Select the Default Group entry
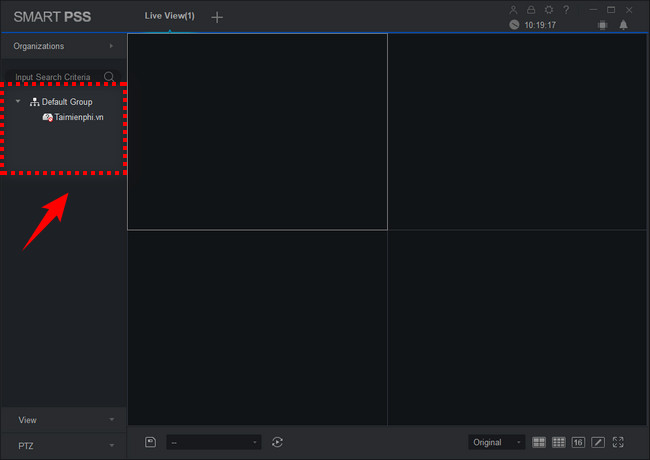The width and height of the screenshot is (650, 460). tap(67, 102)
